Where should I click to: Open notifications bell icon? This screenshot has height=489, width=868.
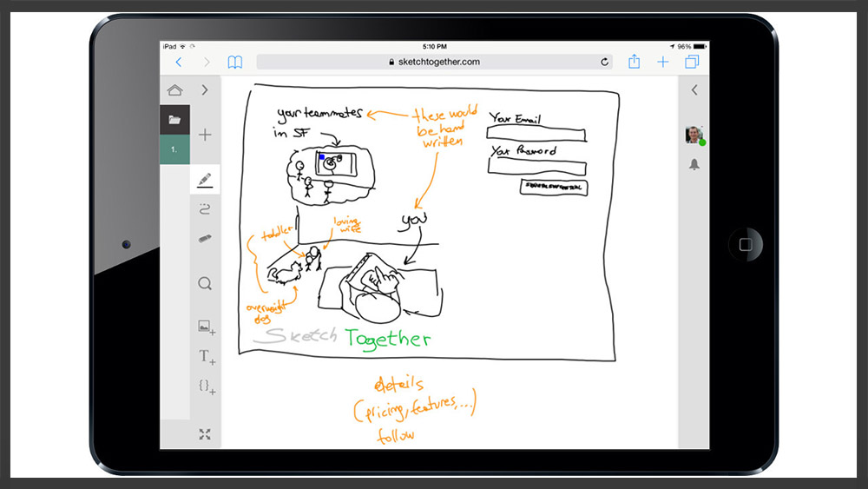pyautogui.click(x=694, y=164)
